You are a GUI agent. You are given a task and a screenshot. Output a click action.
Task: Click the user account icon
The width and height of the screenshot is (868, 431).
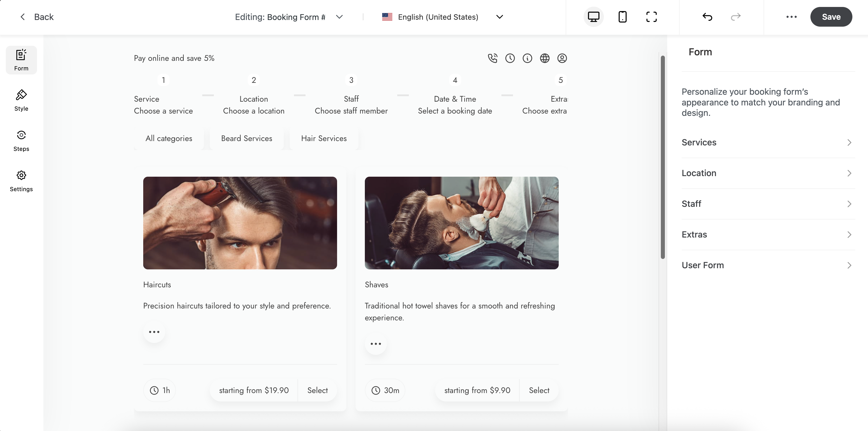(562, 58)
